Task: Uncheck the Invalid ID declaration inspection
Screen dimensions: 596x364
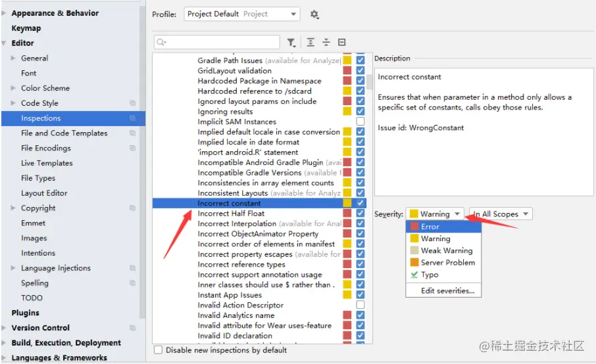Action: [360, 336]
